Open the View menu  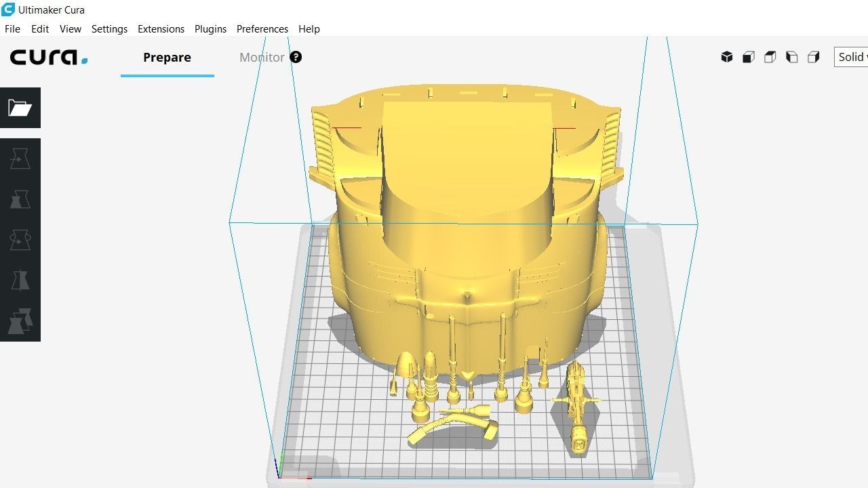pyautogui.click(x=71, y=29)
